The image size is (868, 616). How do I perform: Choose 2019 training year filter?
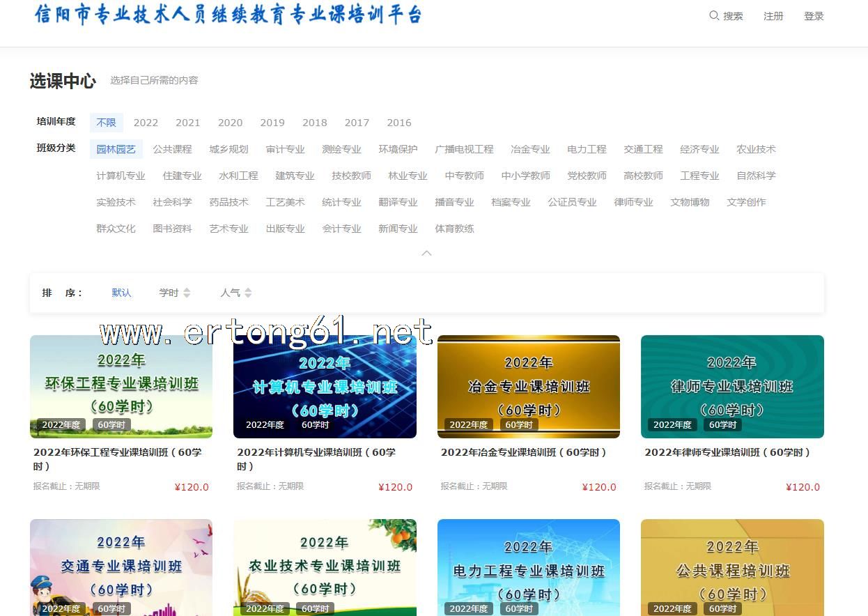coord(272,123)
